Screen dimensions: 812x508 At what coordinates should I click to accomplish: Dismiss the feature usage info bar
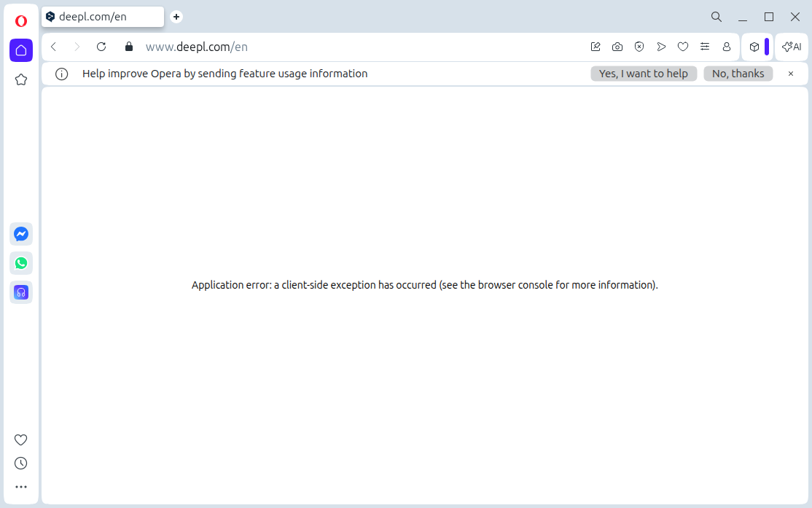791,73
